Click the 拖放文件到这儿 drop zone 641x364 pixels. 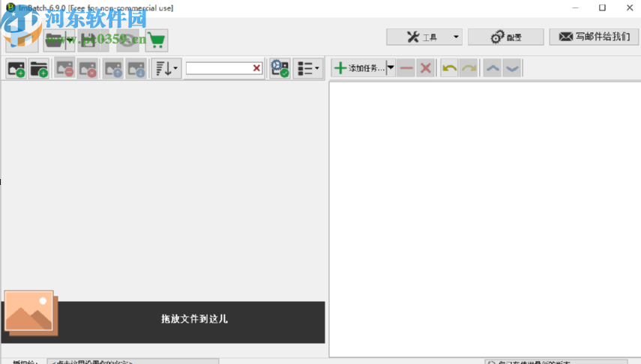(163, 322)
